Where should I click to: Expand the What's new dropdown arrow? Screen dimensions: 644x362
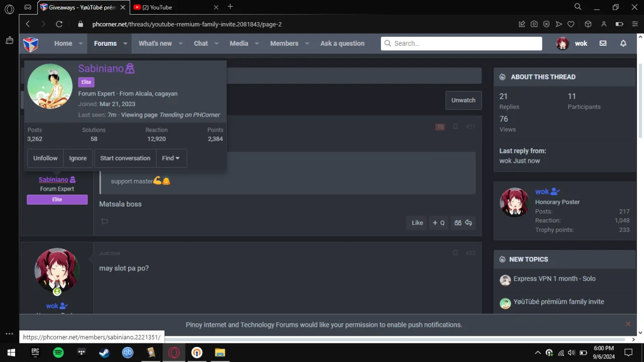pos(181,44)
